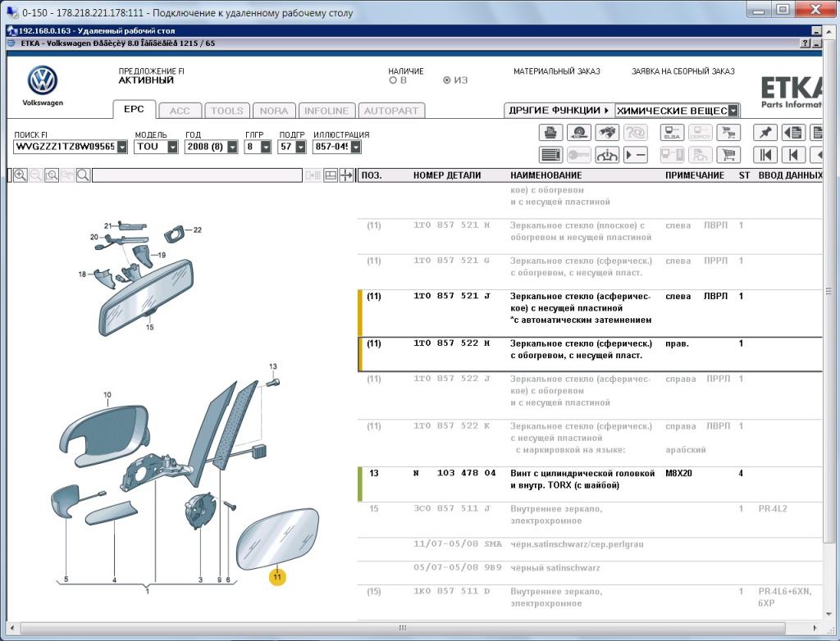This screenshot has width=840, height=641.
Task: Click the ELBA computer icon
Action: [672, 132]
